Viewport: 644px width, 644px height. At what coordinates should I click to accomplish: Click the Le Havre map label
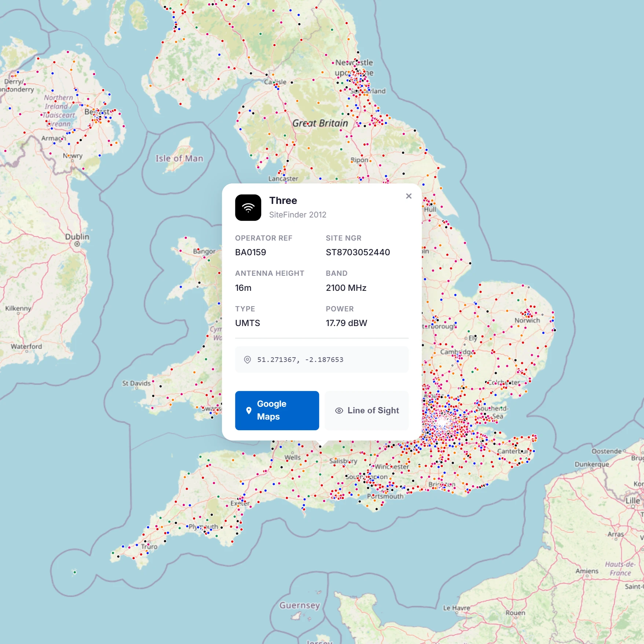pos(456,608)
